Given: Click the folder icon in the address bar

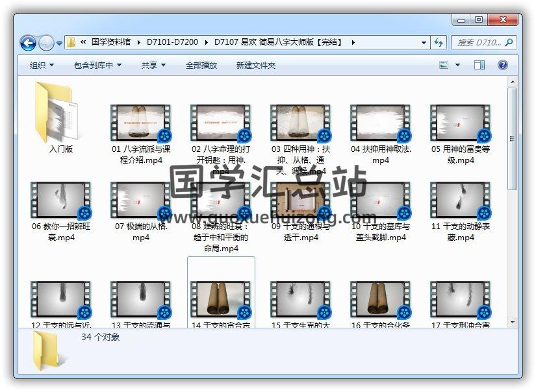Looking at the screenshot, I should 71,42.
